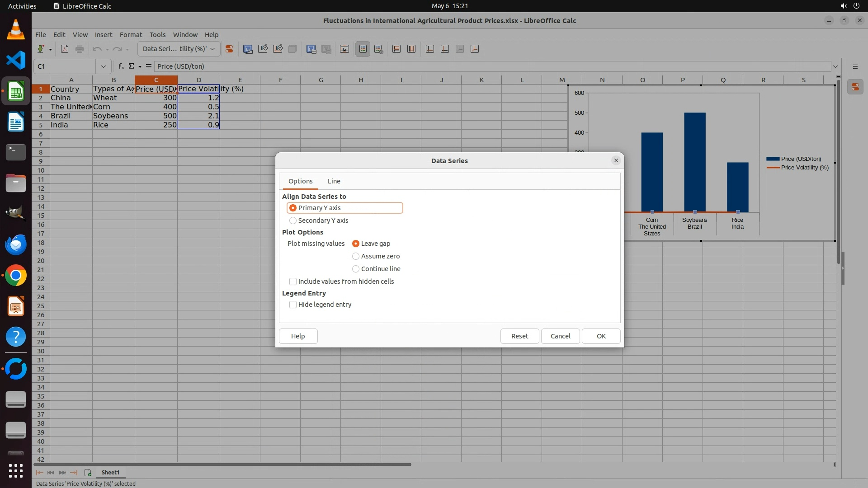This screenshot has height=488, width=868.
Task: Toggle Horizontal Grids toolbar icon
Action: point(396,49)
